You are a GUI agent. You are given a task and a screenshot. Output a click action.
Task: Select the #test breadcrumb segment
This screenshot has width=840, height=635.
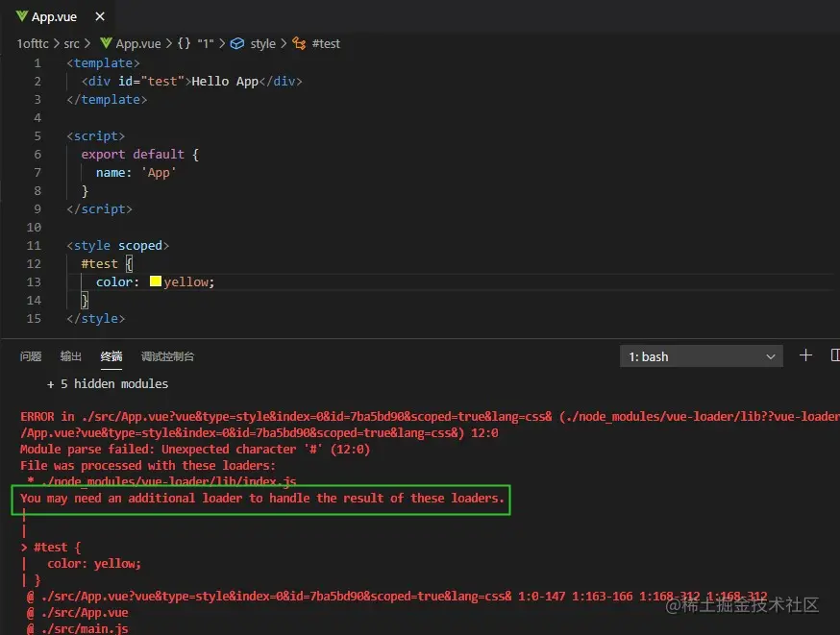326,43
